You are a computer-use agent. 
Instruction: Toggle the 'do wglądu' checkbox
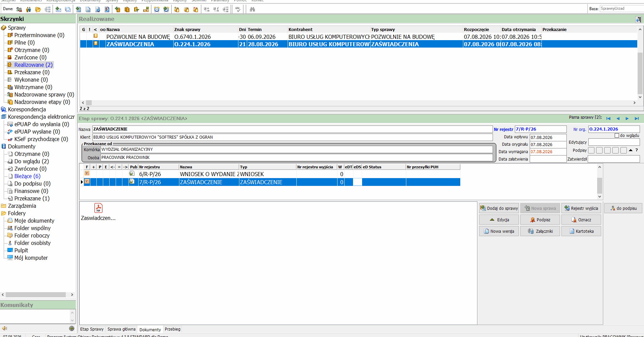[617, 136]
